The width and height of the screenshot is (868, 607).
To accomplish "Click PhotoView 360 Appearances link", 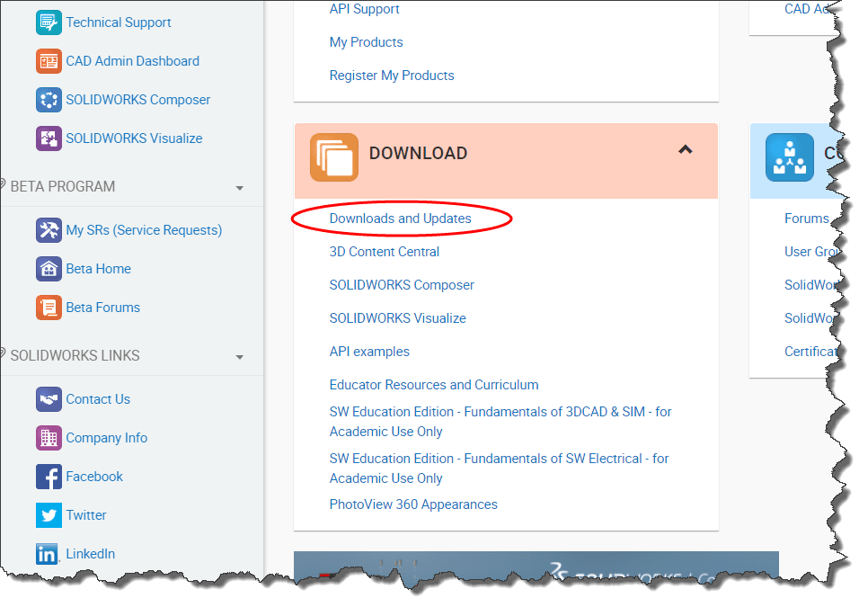I will (413, 504).
